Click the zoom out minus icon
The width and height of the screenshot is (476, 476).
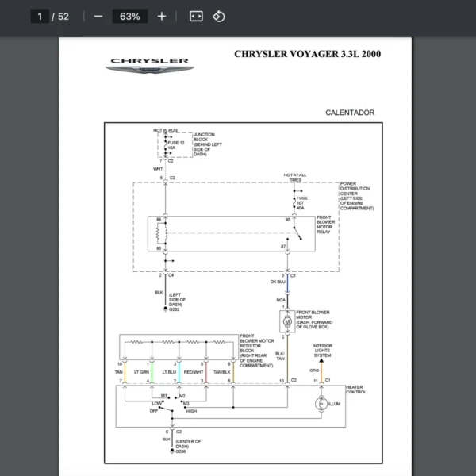pyautogui.click(x=98, y=17)
